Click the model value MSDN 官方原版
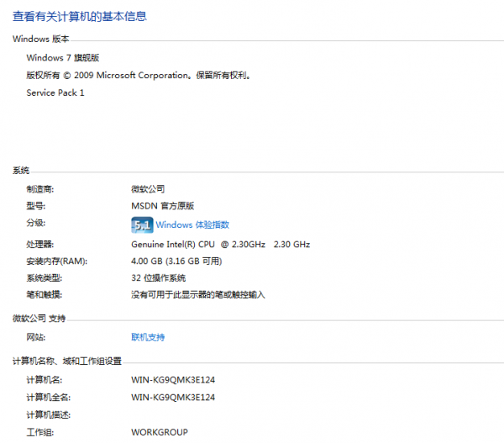This screenshot has height=443, width=504. 163,206
